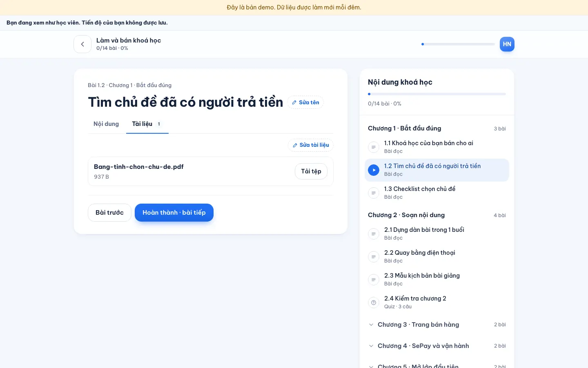Click the lesson icon beside 2.3 Mẫu kịch bản

pos(374,280)
